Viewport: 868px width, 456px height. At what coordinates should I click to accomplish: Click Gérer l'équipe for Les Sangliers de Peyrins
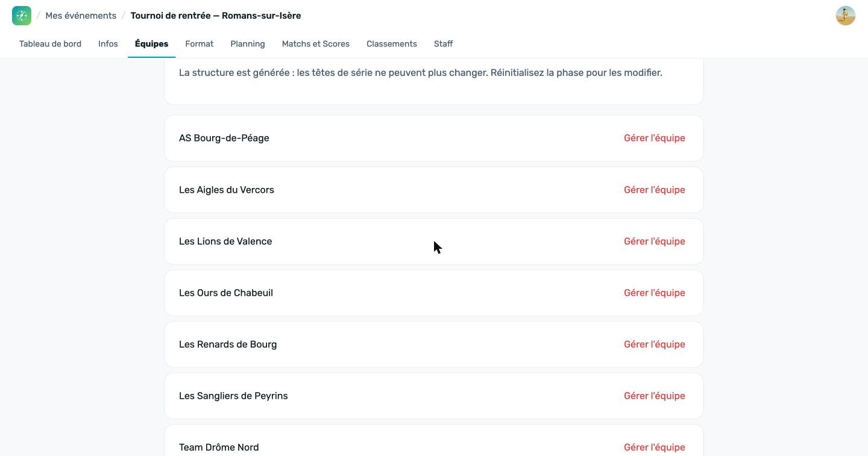[655, 396]
